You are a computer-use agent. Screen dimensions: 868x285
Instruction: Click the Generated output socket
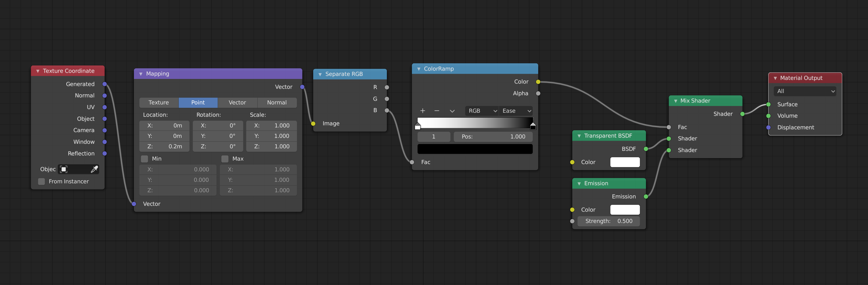tap(104, 84)
